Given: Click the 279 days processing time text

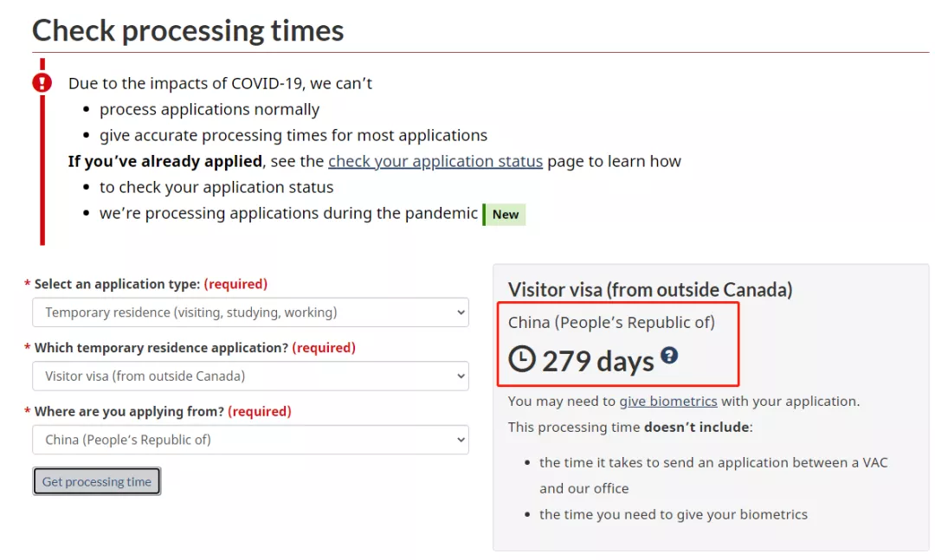Looking at the screenshot, I should 598,361.
